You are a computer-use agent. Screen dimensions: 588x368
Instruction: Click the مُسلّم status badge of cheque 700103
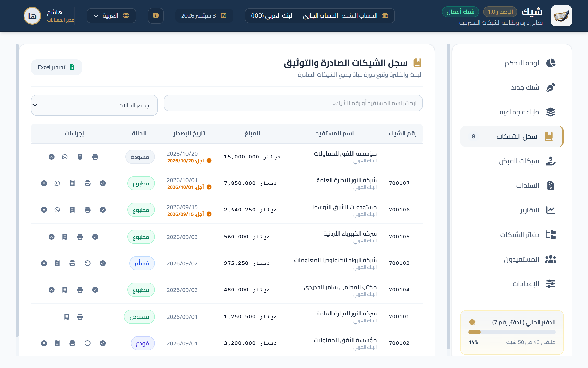(x=142, y=263)
